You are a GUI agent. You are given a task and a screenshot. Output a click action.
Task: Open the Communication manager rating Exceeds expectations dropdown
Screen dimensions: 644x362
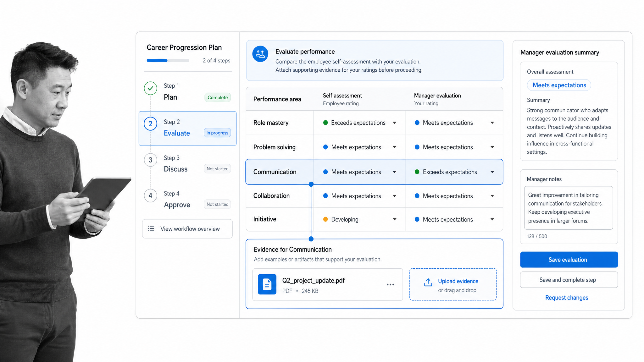pyautogui.click(x=454, y=172)
